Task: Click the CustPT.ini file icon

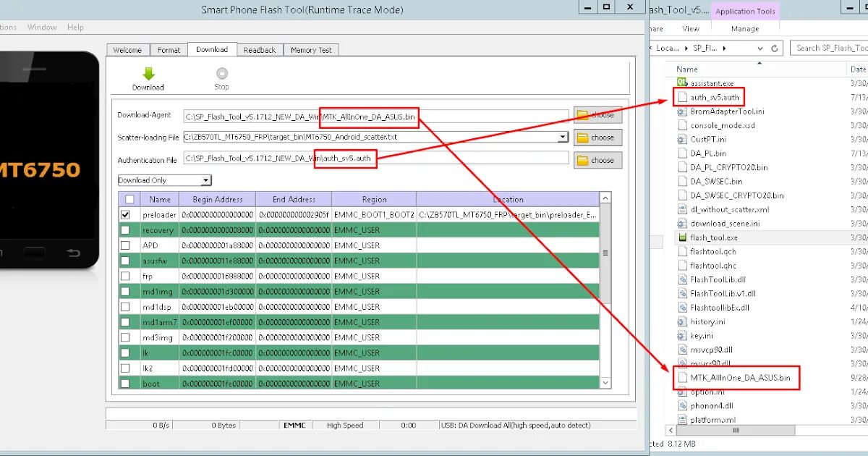Action: 682,139
